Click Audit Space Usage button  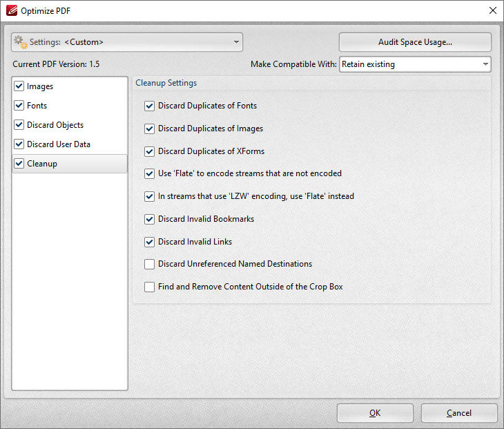(415, 42)
